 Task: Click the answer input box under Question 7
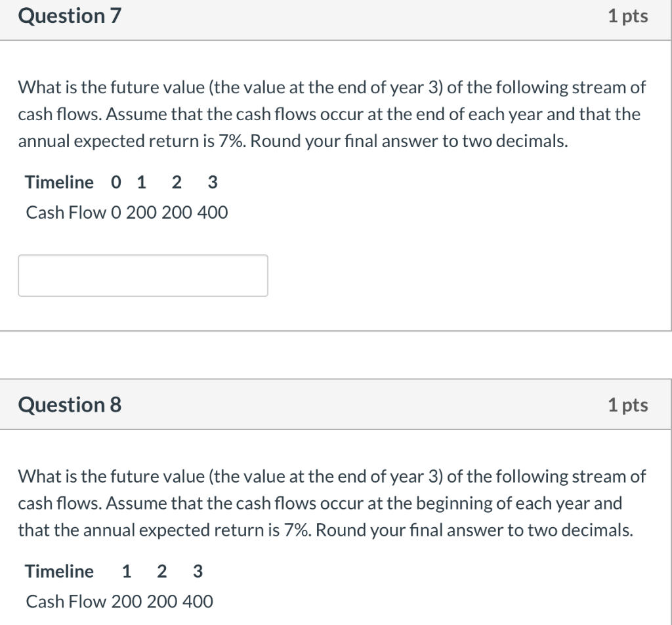142,275
